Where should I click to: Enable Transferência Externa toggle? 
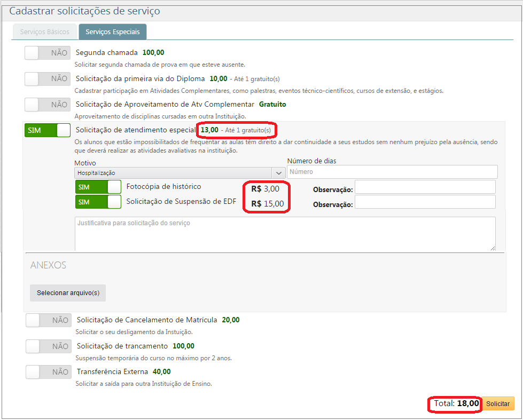49,372
